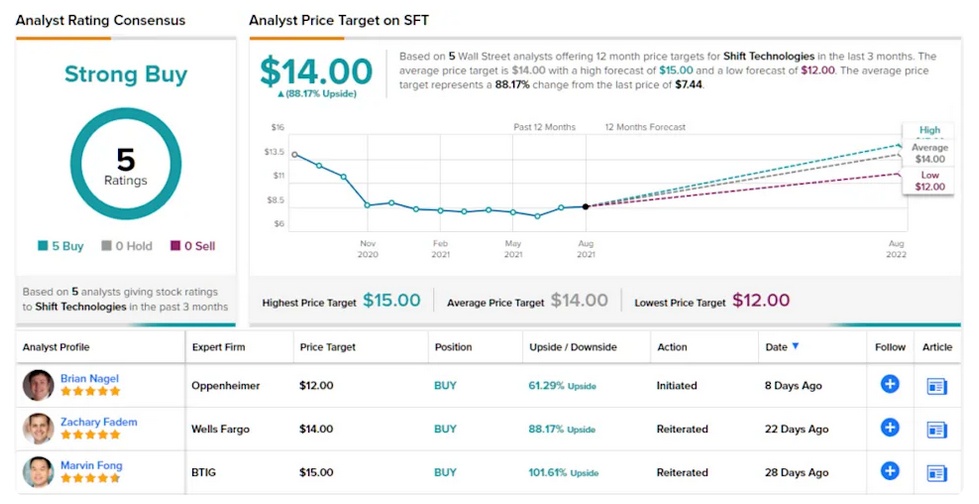The image size is (979, 504).
Task: Follow analyst Brian Nagel with plus icon
Action: [x=889, y=384]
